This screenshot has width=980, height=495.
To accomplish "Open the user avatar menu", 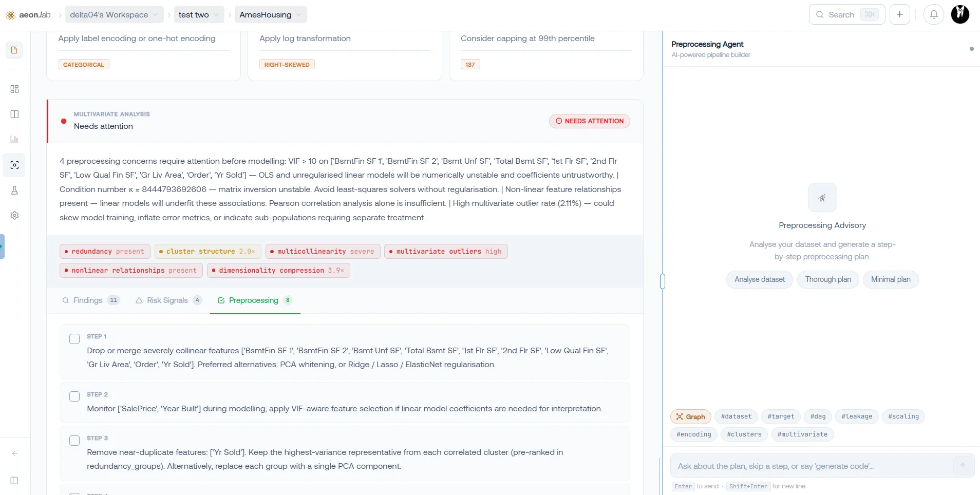I will point(960,14).
